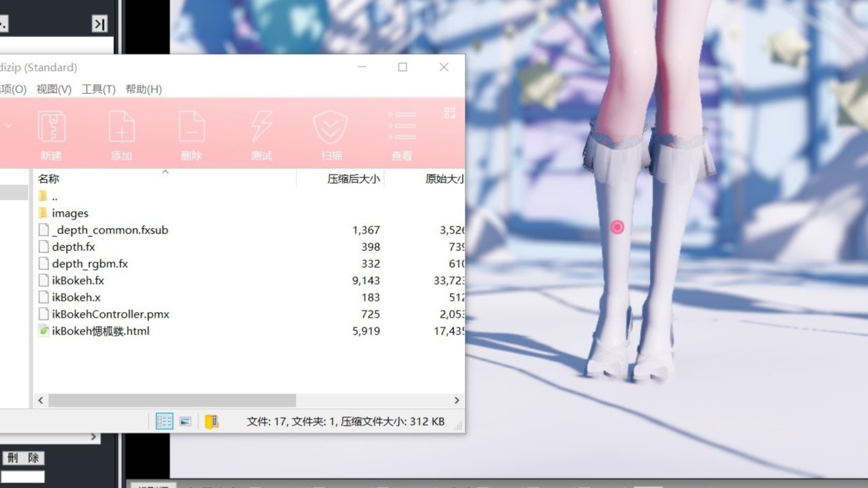Sort by 压缩后大小 column header
Viewport: 868px width, 488px height.
click(353, 179)
